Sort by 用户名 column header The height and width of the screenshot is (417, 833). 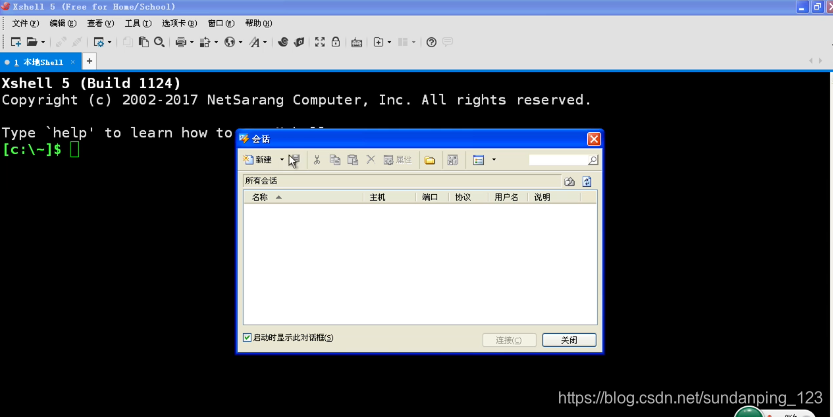508,198
